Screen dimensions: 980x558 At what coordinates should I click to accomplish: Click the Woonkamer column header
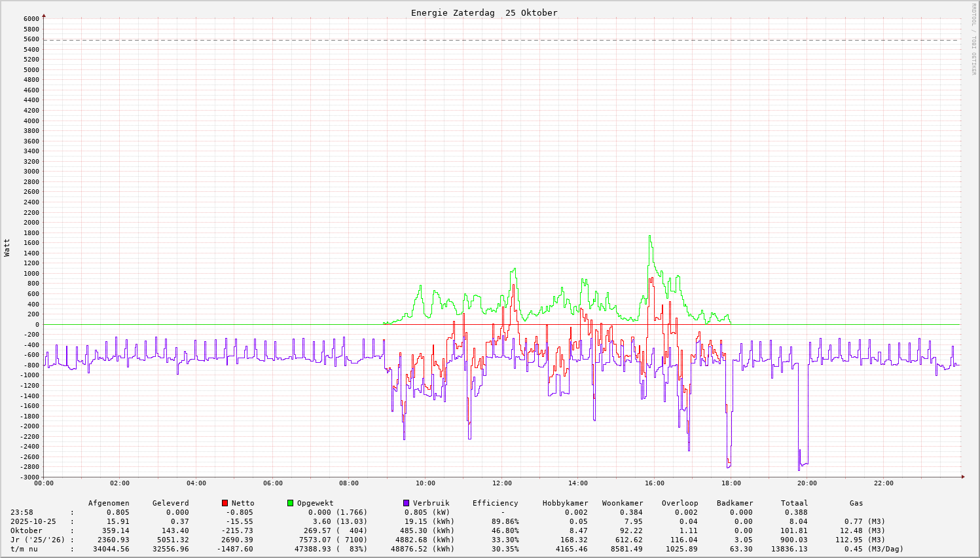(x=623, y=503)
